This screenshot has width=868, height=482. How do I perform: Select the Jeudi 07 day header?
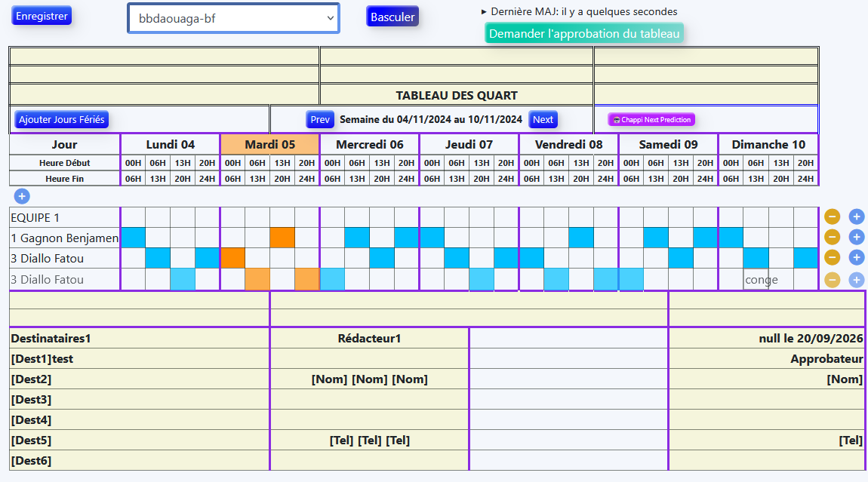(x=469, y=144)
